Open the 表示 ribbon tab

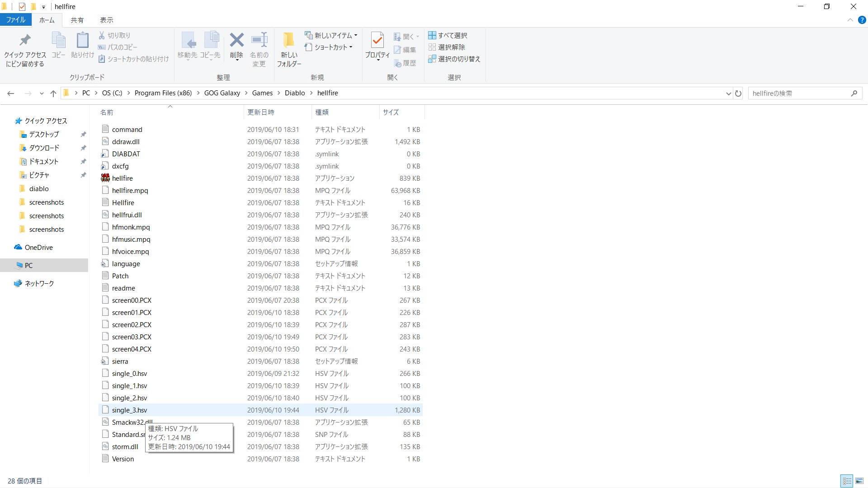(x=106, y=20)
